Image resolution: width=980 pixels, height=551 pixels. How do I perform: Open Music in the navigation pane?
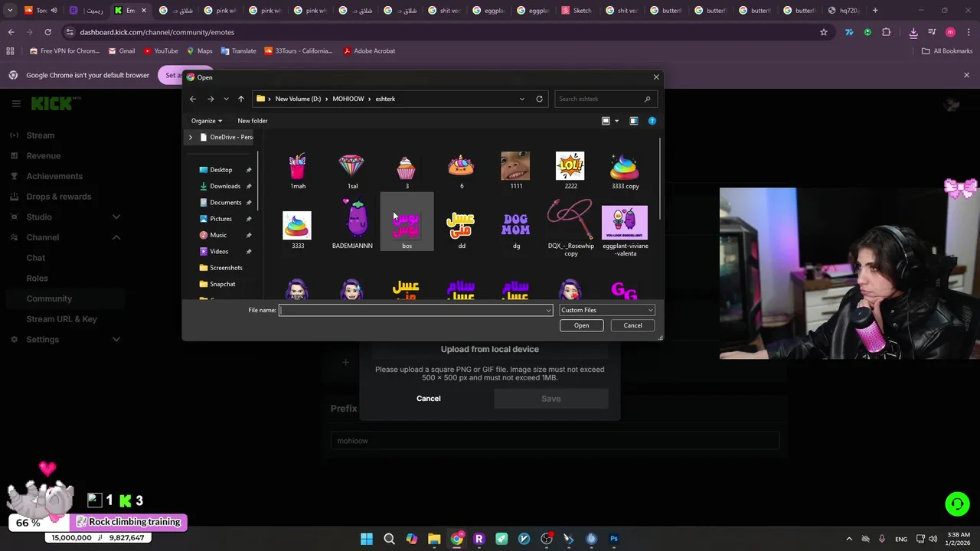point(218,235)
